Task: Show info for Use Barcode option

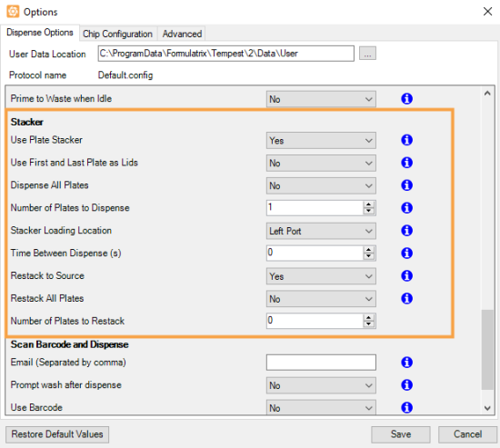Action: (406, 407)
